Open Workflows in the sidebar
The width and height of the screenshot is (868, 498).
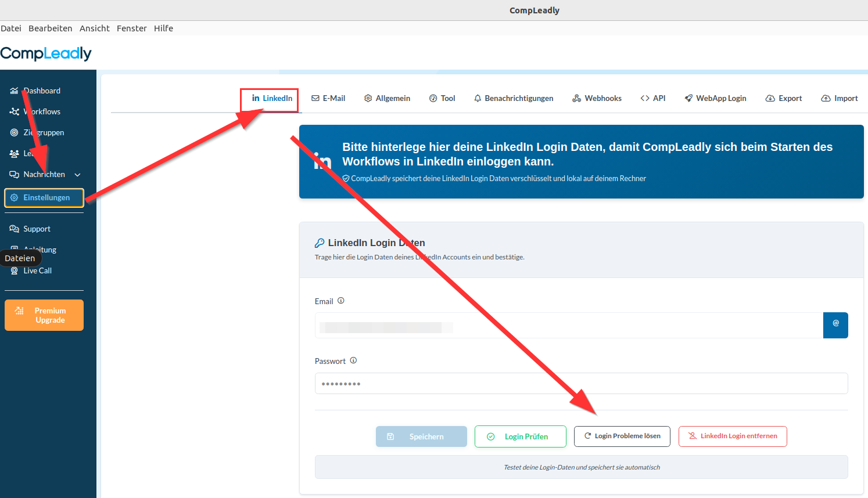(35, 111)
